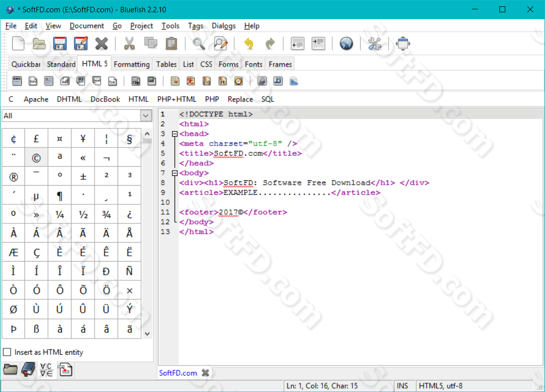
Task: Switch to the Quickbar tab
Action: tap(25, 64)
